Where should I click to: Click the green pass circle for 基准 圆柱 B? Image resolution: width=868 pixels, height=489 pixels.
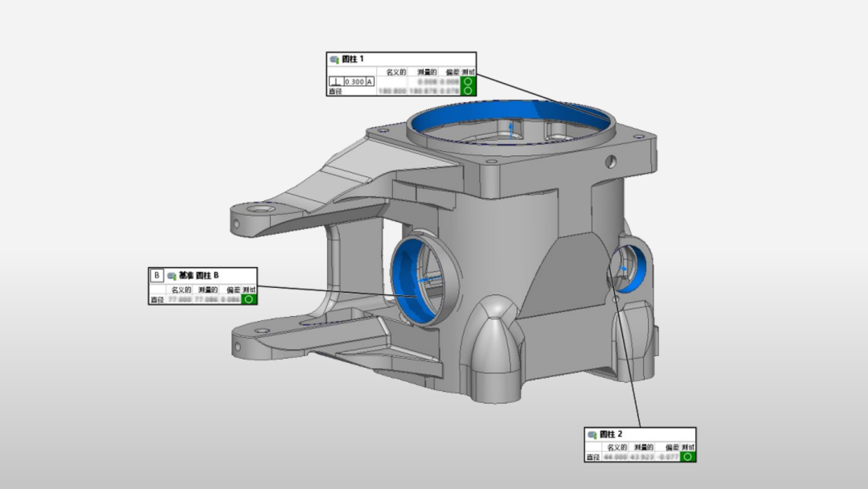coord(249,299)
